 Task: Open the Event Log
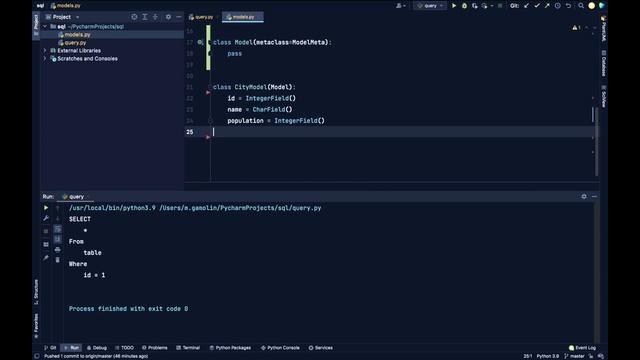pos(582,348)
